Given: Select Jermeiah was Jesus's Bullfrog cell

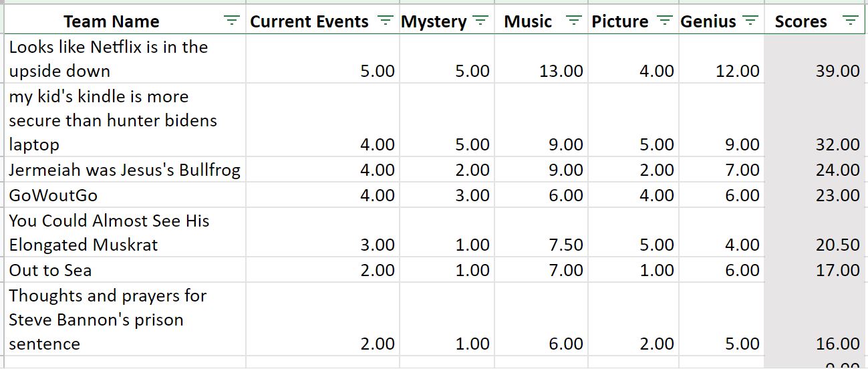Looking at the screenshot, I should point(125,170).
